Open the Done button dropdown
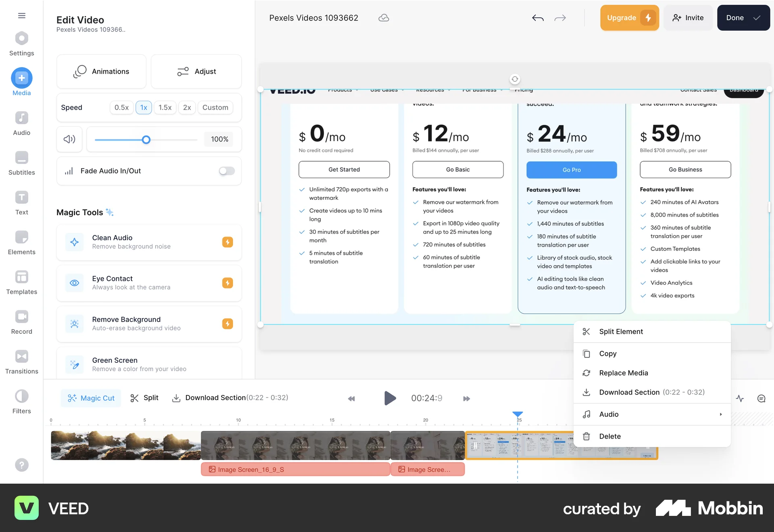The image size is (774, 532). 756,18
